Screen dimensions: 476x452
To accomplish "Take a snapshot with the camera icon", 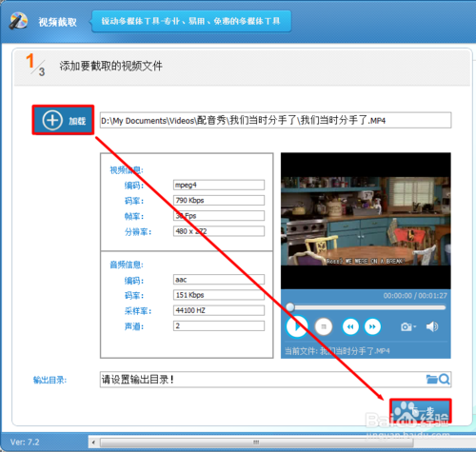I will 407,326.
